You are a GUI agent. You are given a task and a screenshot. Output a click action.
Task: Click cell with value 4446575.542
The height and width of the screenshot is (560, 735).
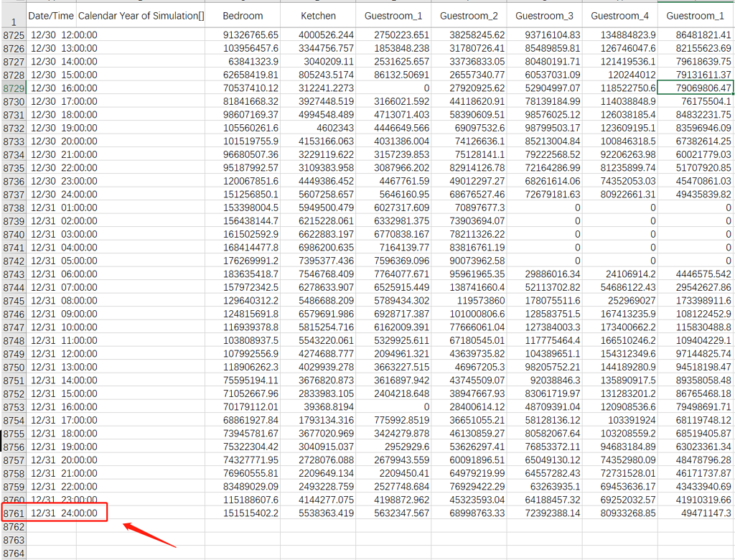tap(696, 274)
